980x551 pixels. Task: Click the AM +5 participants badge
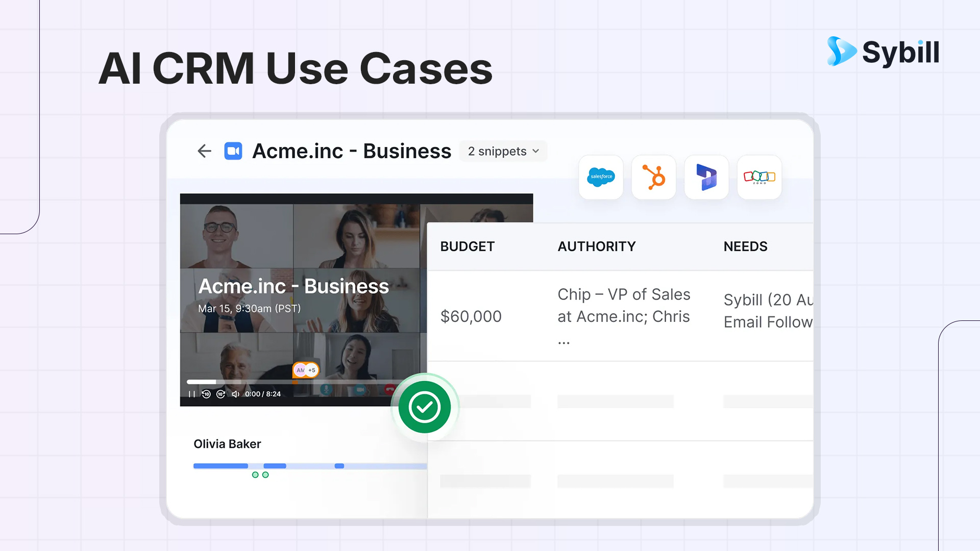pyautogui.click(x=306, y=370)
